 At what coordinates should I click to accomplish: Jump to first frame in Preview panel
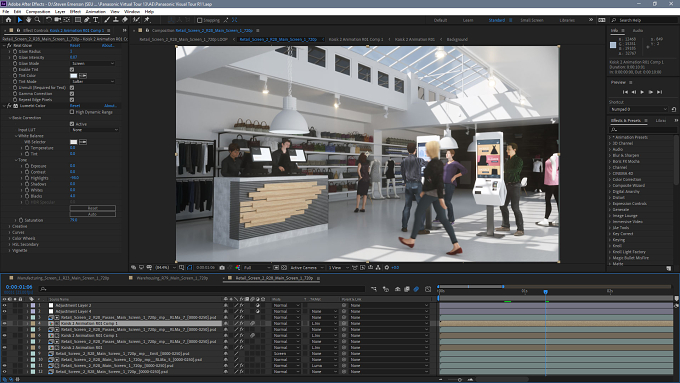click(x=625, y=92)
